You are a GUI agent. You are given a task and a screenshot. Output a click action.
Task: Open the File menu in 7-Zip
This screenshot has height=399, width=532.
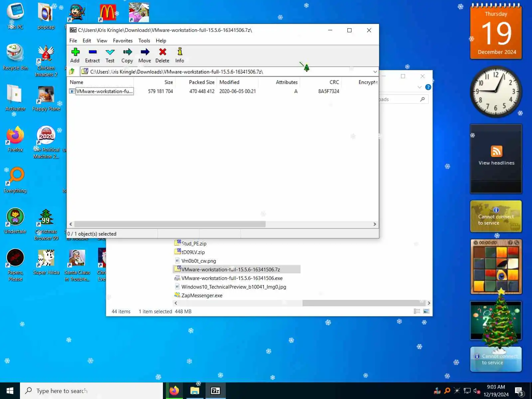coord(73,41)
